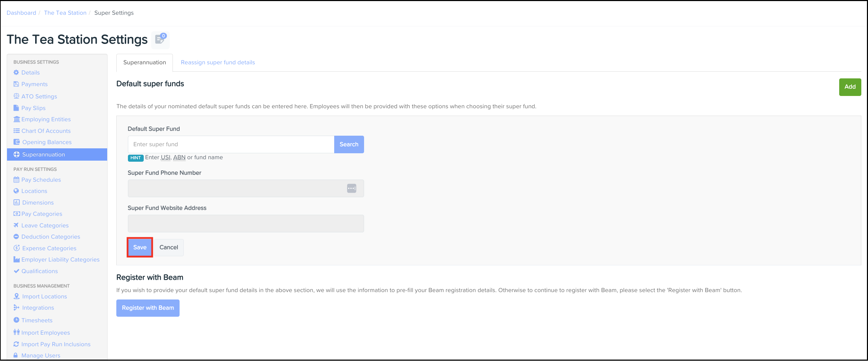Click the list icon beside Chart Of Accounts

point(16,131)
